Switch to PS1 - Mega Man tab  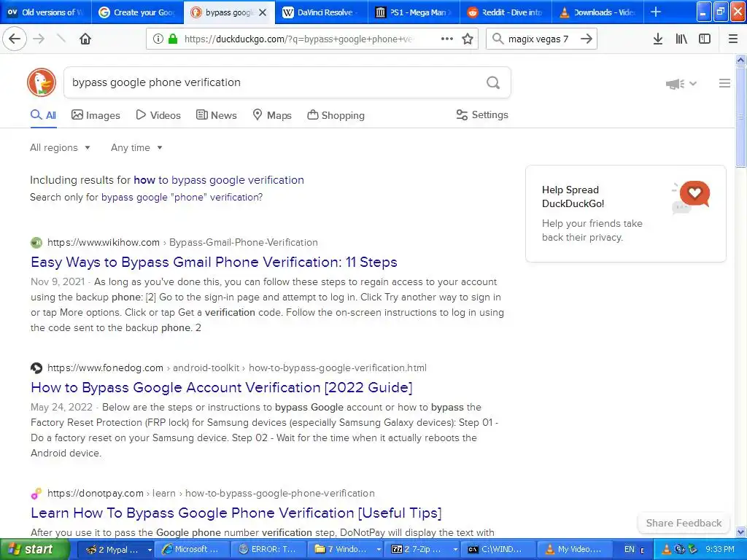(414, 12)
